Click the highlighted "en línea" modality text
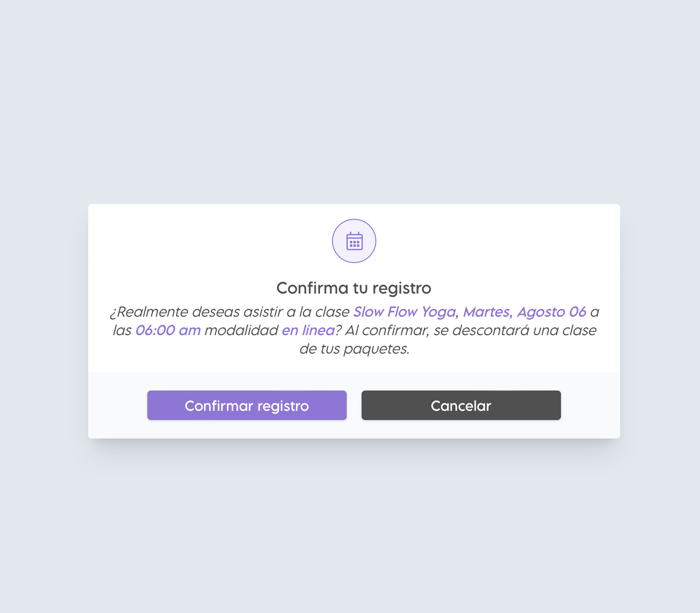This screenshot has height=613, width=700. click(x=308, y=331)
